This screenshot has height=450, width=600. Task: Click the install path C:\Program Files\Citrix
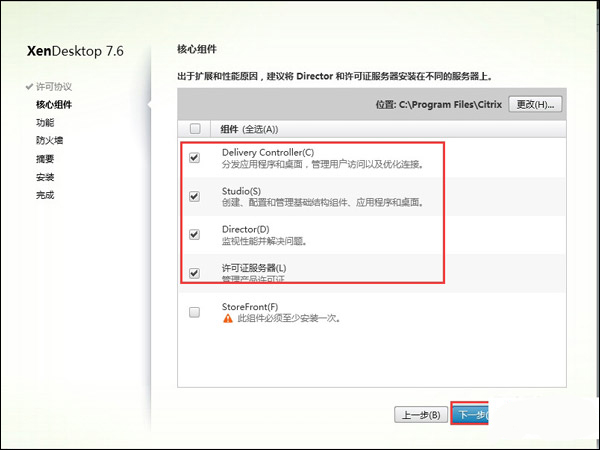pyautogui.click(x=450, y=104)
